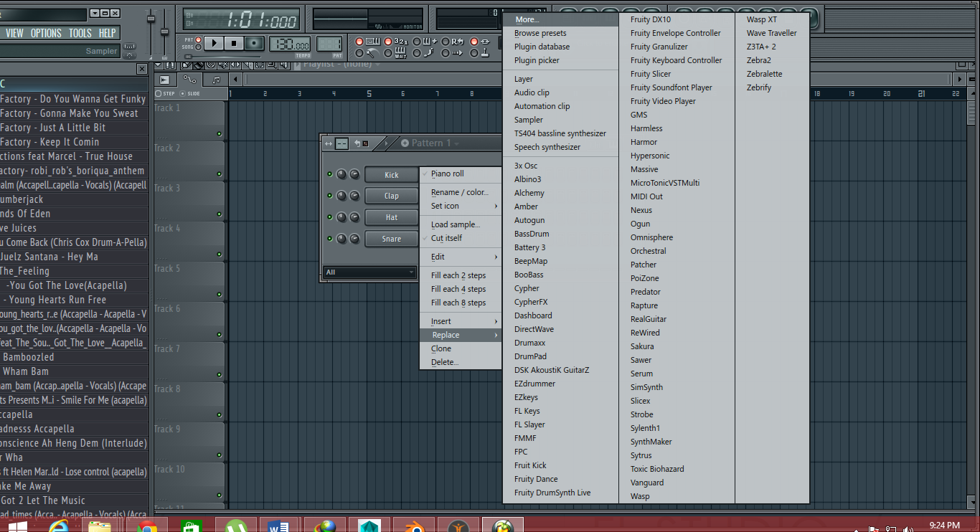Choose Delete... in context menu
Screen dimensions: 980x532
(461, 362)
